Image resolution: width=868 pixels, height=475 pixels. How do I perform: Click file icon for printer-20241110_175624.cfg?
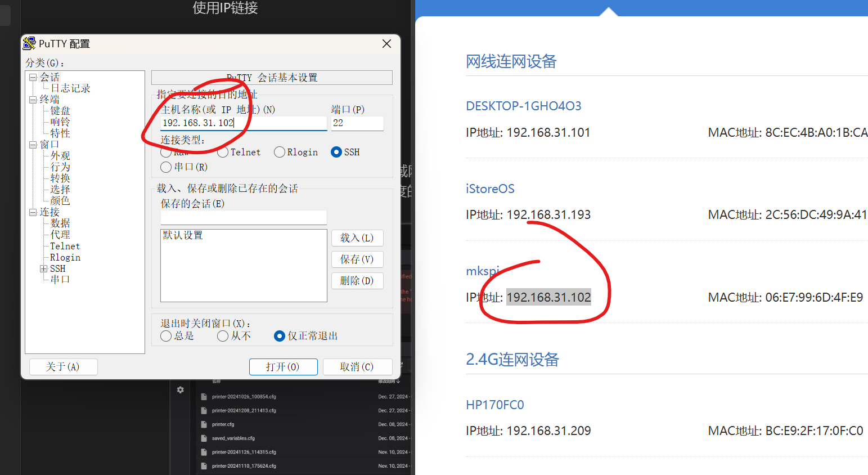(x=204, y=466)
